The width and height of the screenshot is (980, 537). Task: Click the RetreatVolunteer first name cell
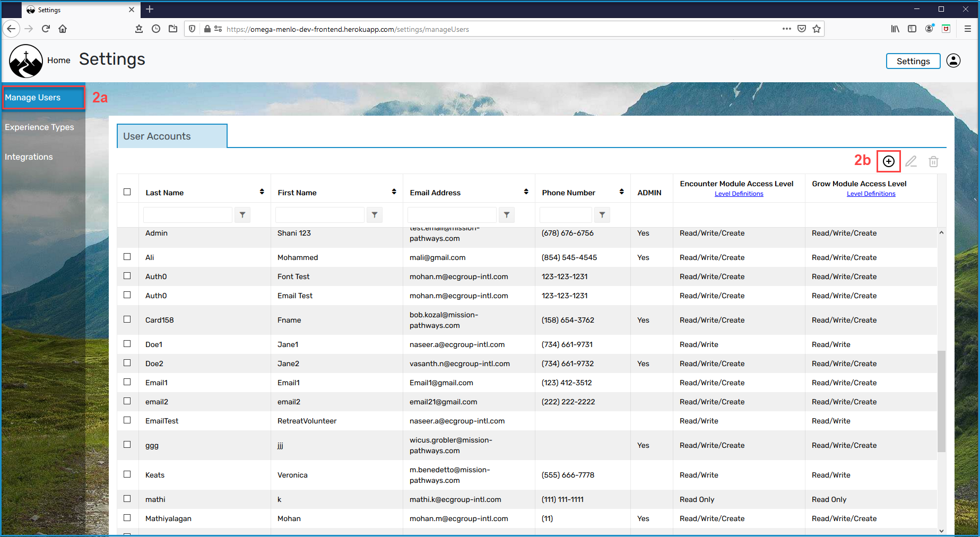tap(307, 421)
